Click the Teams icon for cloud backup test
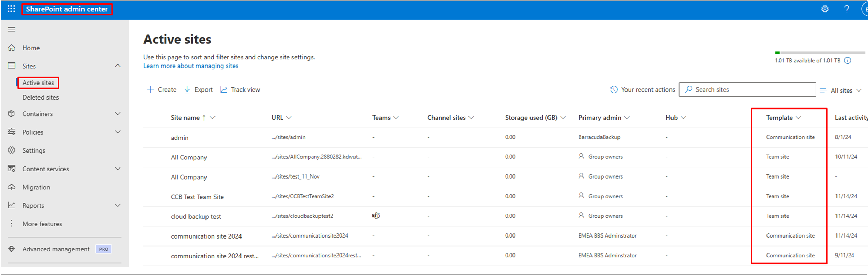The height and width of the screenshot is (276, 868). tap(376, 216)
